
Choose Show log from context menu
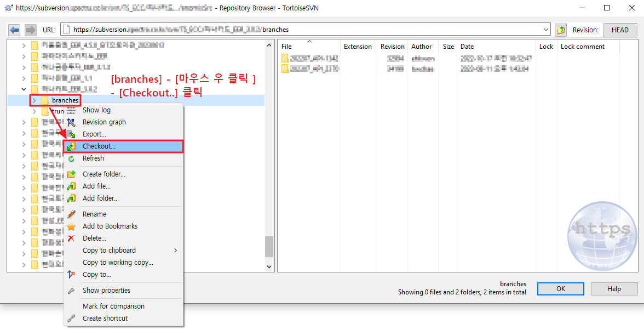(124, 110)
